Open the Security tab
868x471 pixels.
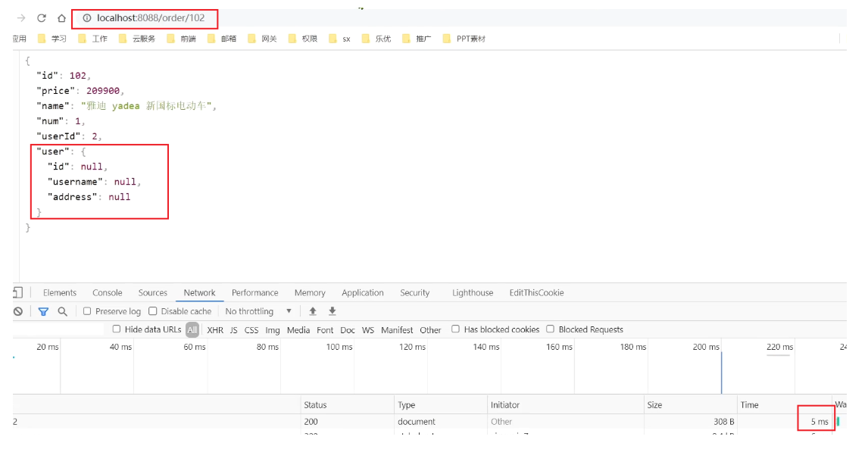click(x=414, y=293)
